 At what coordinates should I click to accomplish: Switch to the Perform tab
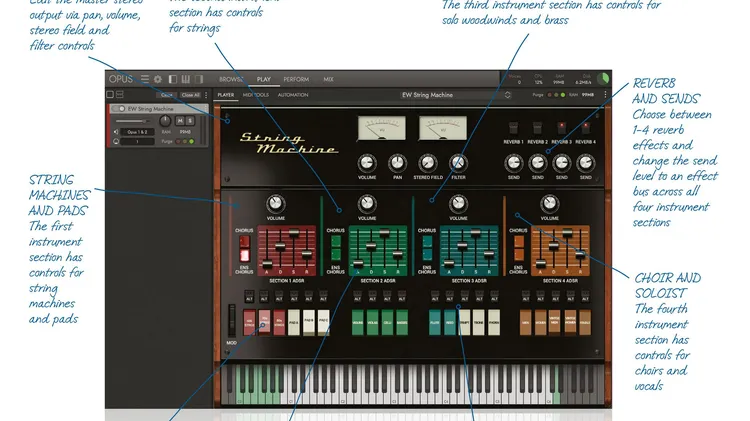296,79
